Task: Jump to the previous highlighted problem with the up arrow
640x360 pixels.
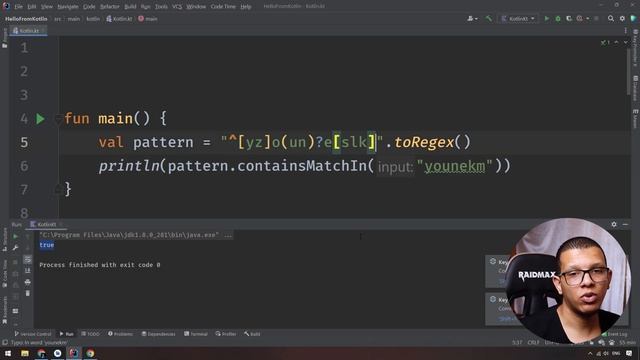Action: [616, 42]
